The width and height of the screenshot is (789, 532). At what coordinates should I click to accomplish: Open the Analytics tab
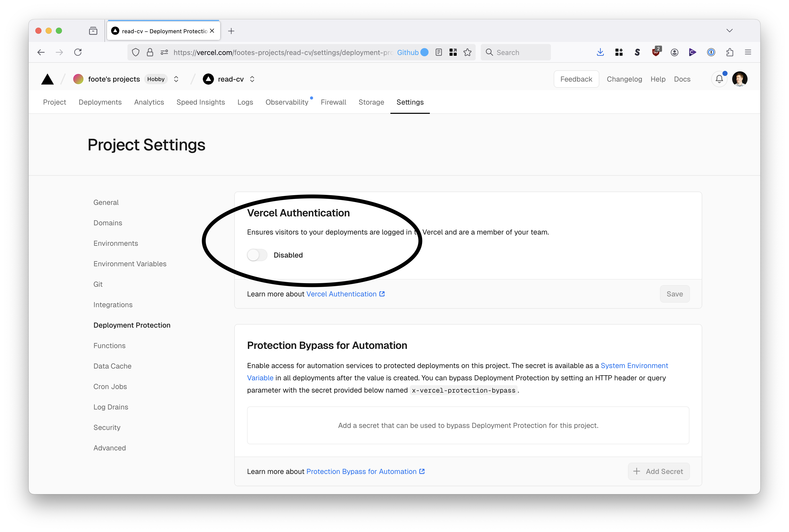149,102
